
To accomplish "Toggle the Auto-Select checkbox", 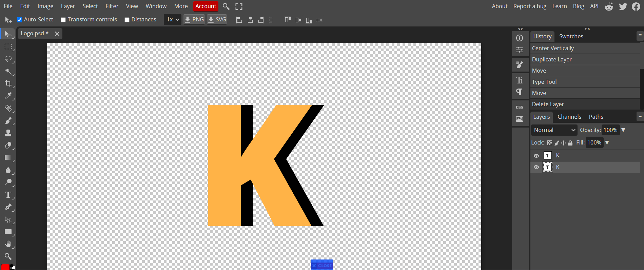I will coord(20,20).
